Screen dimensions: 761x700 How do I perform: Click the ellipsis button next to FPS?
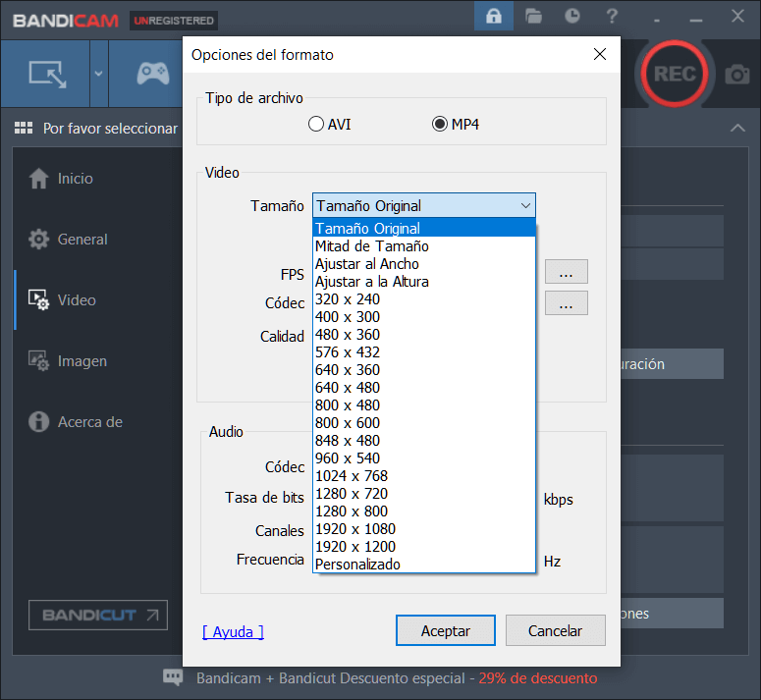[567, 272]
